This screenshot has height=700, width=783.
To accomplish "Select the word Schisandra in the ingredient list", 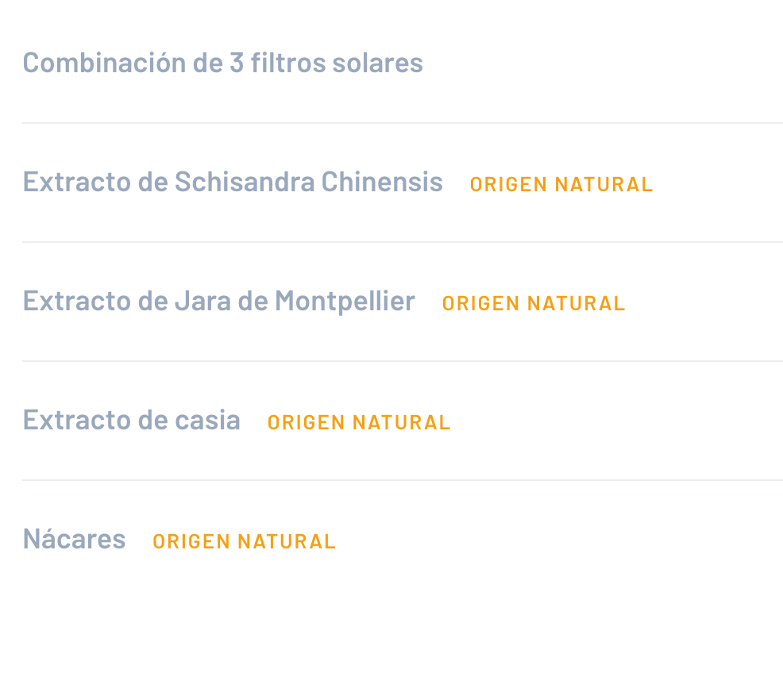I will click(245, 182).
